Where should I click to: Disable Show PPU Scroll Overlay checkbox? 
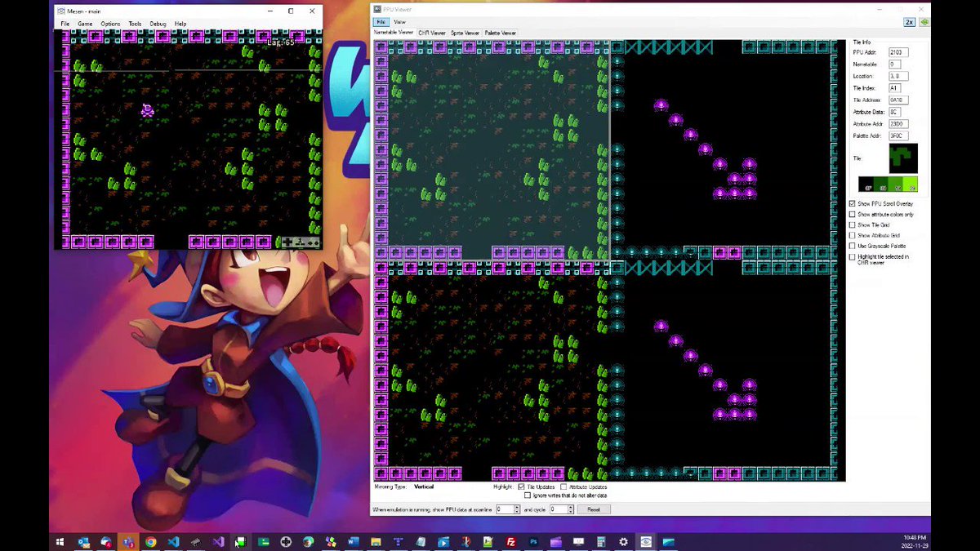tap(853, 203)
